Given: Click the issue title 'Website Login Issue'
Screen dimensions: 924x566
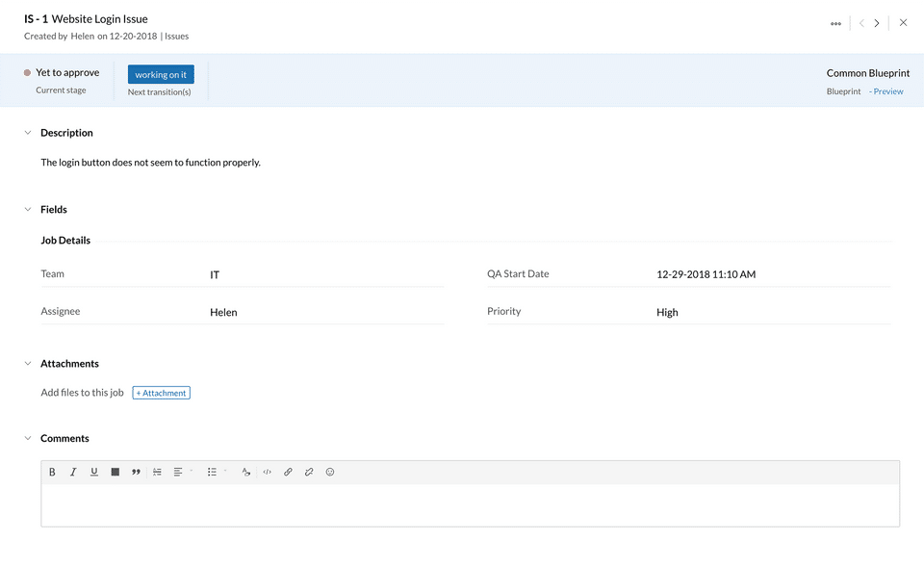Looking at the screenshot, I should pos(99,19).
